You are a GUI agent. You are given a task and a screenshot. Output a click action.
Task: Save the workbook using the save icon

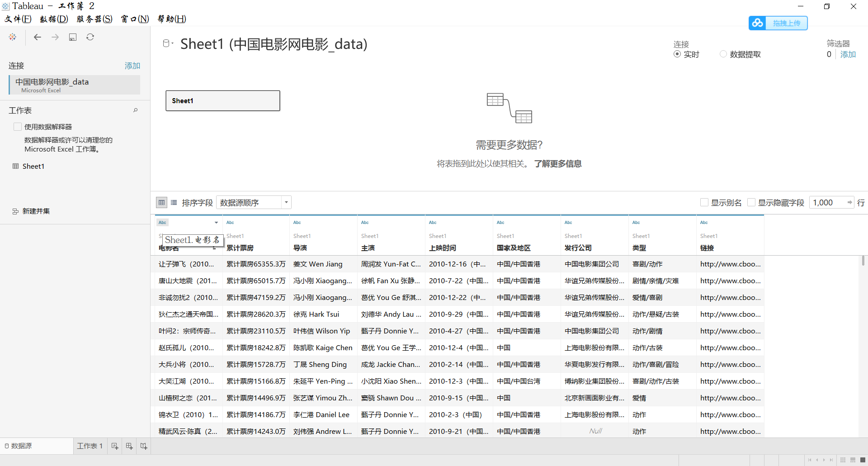click(x=73, y=37)
